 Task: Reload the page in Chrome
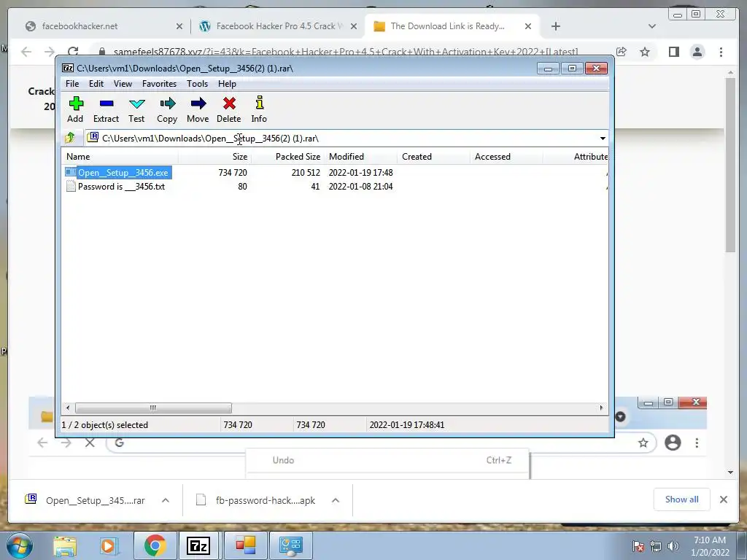click(73, 52)
